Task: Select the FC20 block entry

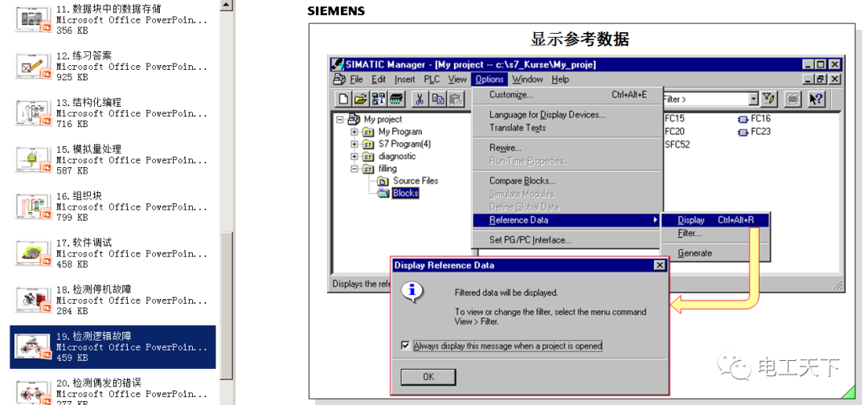Action: click(675, 132)
